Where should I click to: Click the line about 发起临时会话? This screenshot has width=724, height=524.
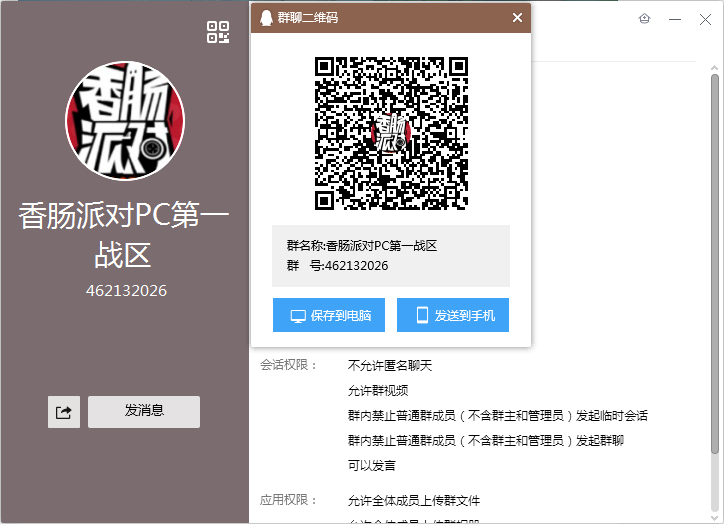coord(498,416)
